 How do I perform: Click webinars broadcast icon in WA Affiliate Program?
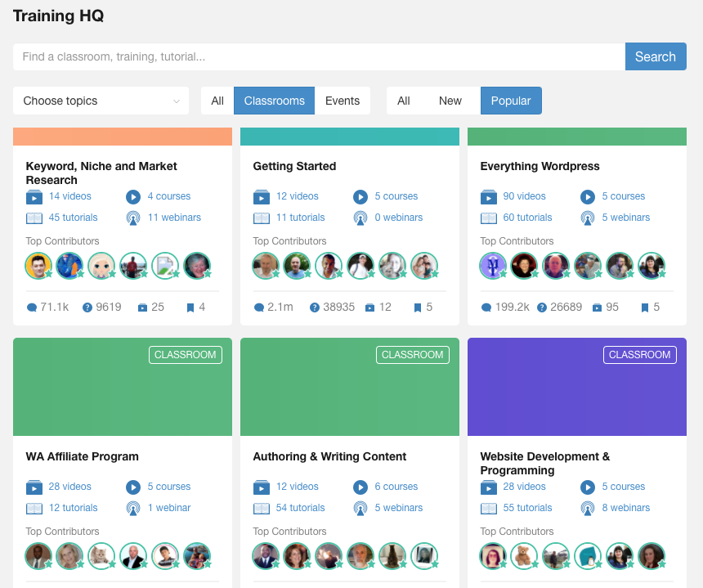[132, 509]
